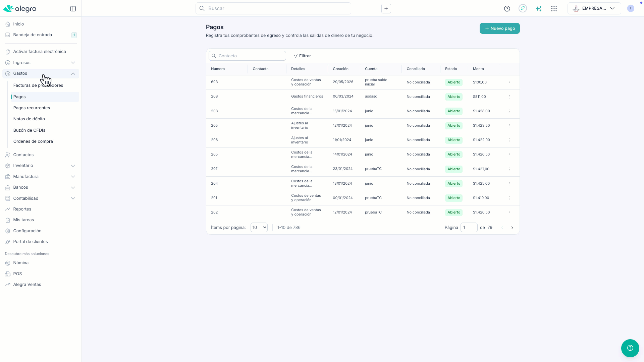644x362 pixels.
Task: Open the help question-mark icon in header
Action: click(507, 9)
